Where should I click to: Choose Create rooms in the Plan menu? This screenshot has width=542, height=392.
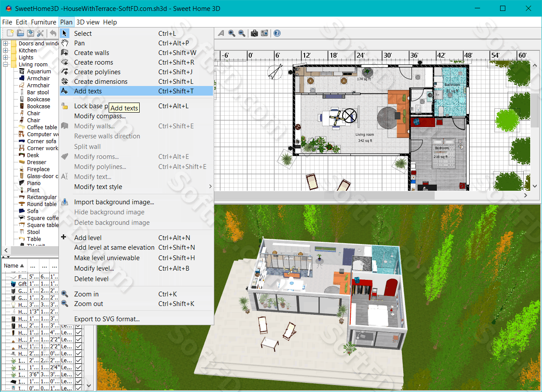click(x=136, y=62)
